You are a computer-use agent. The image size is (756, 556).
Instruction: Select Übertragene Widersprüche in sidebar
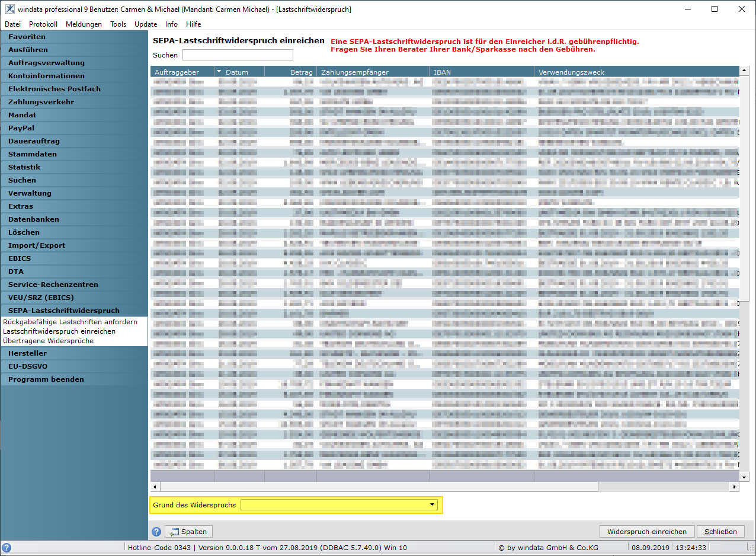point(48,341)
